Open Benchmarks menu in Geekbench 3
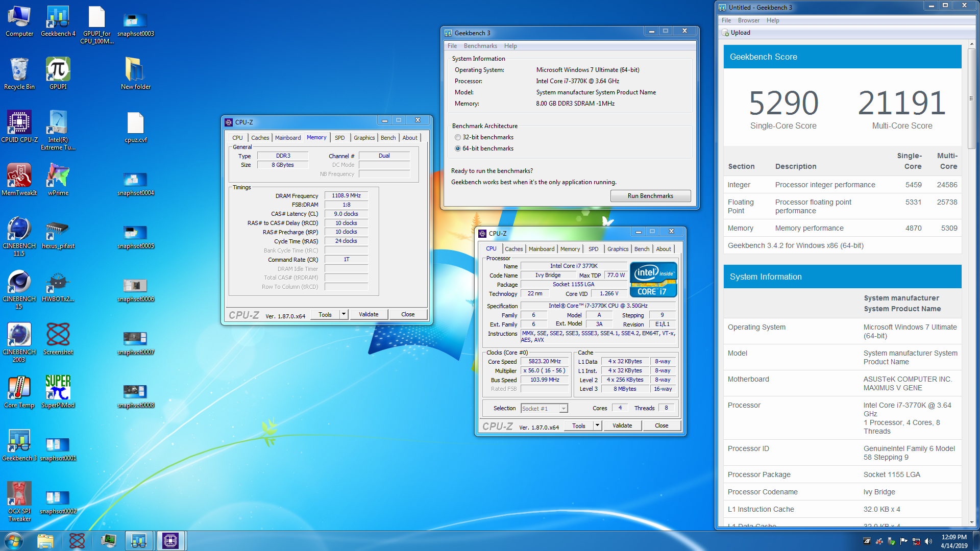The image size is (980, 551). point(480,46)
